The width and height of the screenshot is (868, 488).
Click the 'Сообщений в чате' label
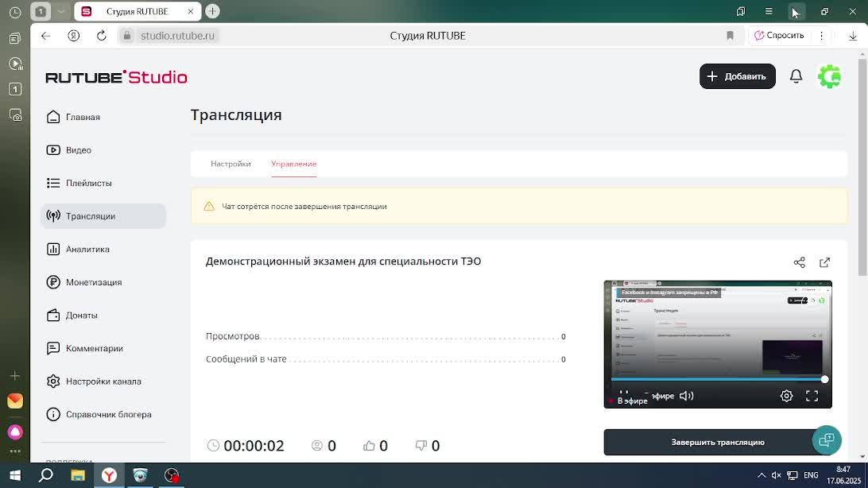[x=246, y=359]
